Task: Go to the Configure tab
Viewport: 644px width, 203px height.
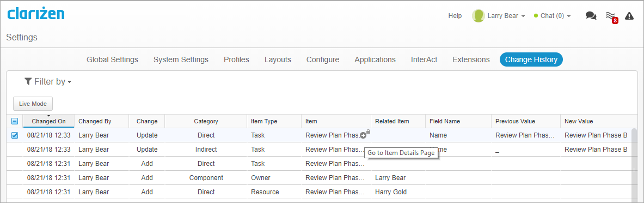Action: pos(323,59)
